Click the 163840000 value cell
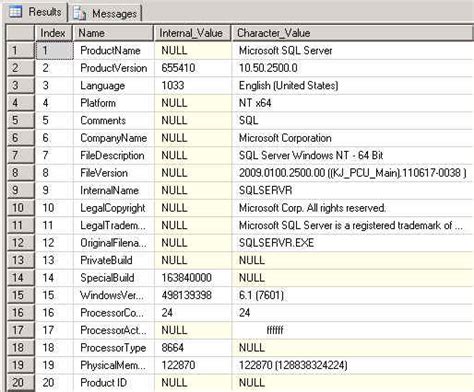474x392 pixels. [x=193, y=278]
